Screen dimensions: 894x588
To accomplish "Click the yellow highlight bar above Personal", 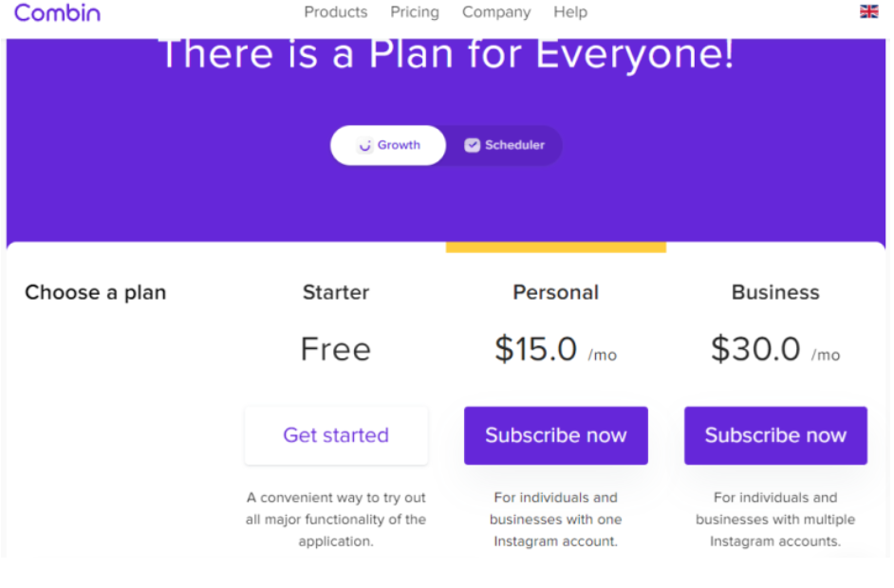I will (x=556, y=248).
